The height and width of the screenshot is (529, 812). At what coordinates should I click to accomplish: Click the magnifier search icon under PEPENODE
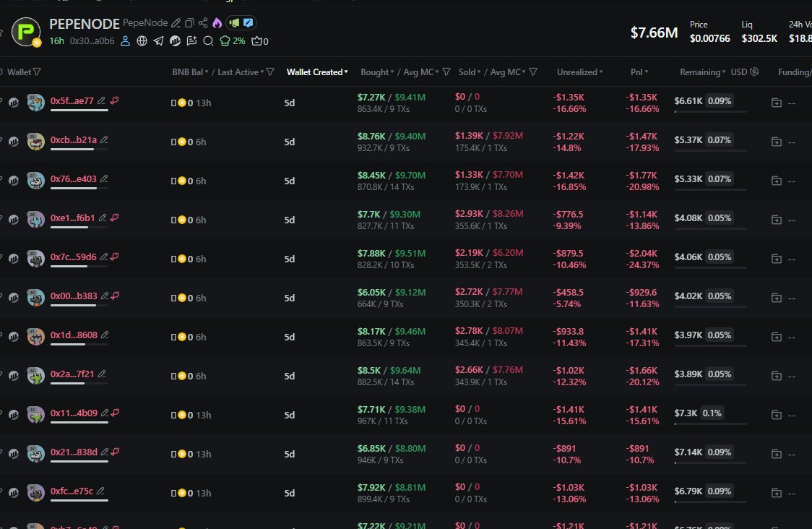pyautogui.click(x=208, y=41)
